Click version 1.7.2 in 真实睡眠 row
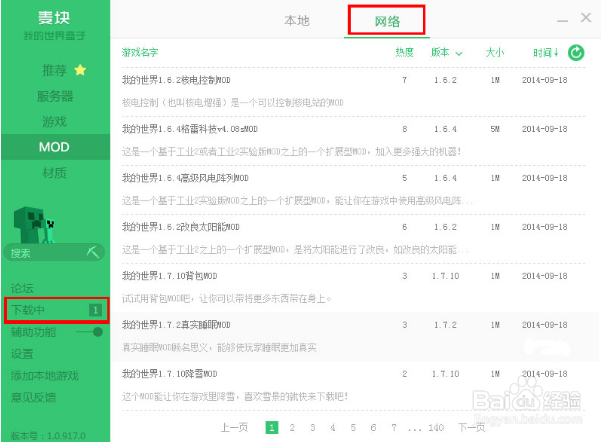616x442 pixels. [x=445, y=325]
